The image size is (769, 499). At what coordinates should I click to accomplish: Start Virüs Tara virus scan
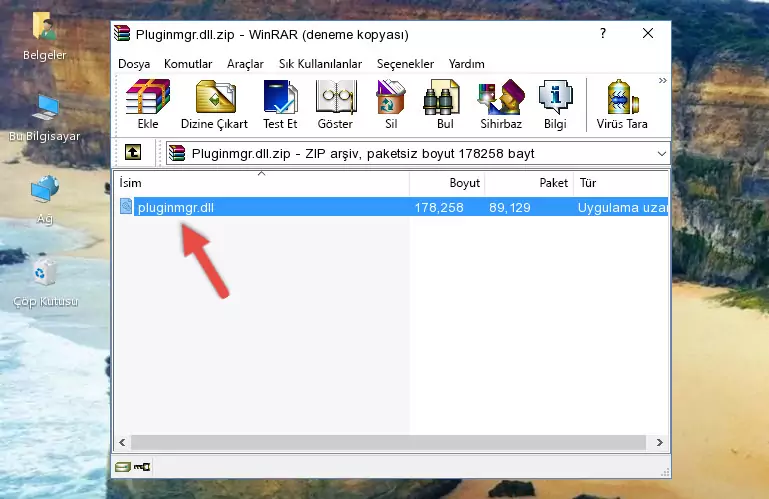(x=622, y=104)
